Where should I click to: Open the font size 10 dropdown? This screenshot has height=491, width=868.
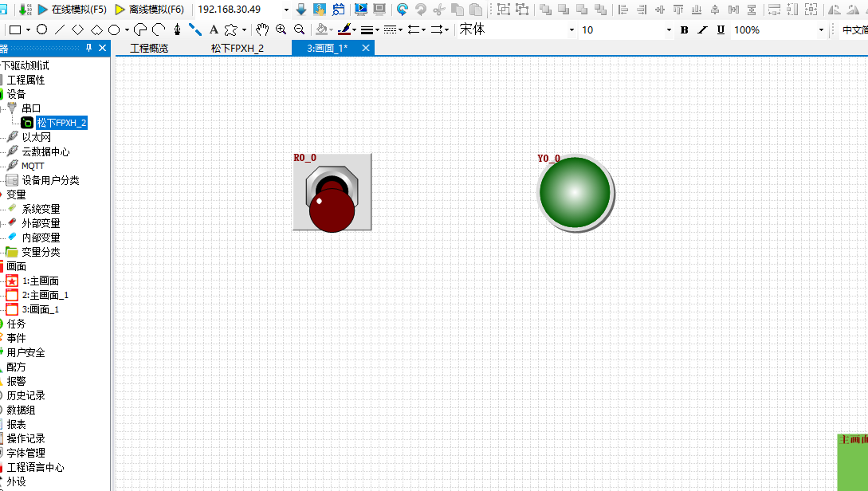669,30
